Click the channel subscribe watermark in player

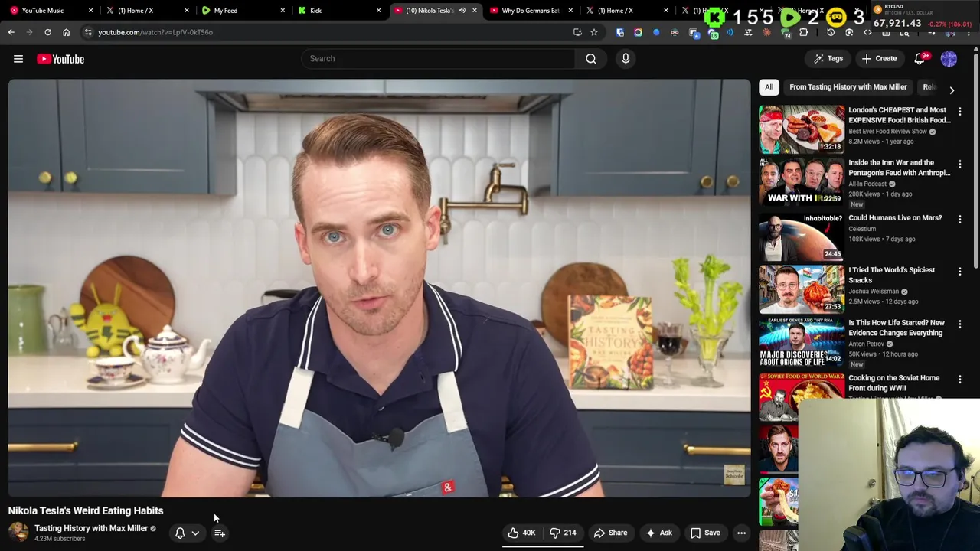(x=733, y=474)
